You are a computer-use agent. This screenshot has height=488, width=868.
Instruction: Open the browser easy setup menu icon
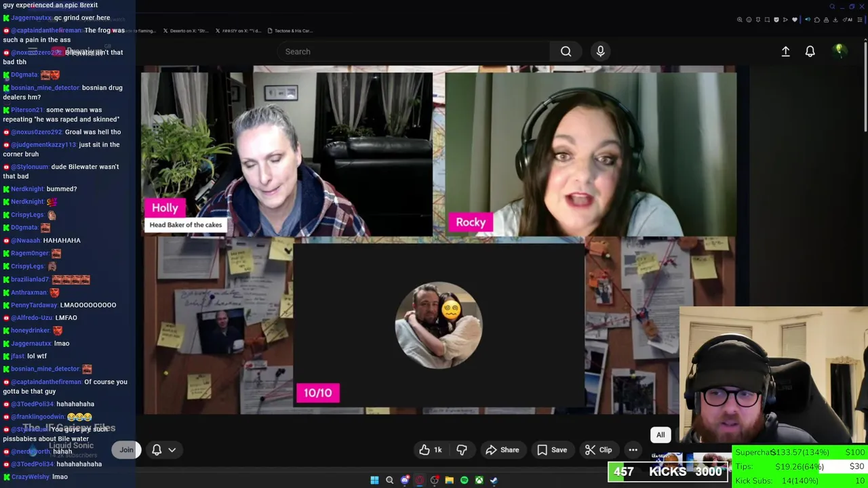tap(859, 20)
